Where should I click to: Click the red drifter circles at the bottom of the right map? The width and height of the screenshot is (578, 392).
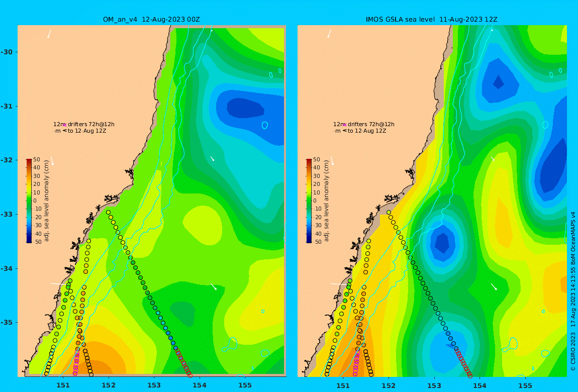[463, 362]
